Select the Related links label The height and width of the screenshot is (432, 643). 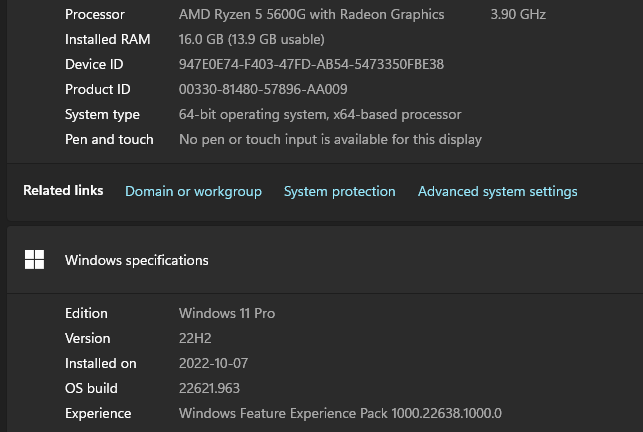[x=63, y=190]
